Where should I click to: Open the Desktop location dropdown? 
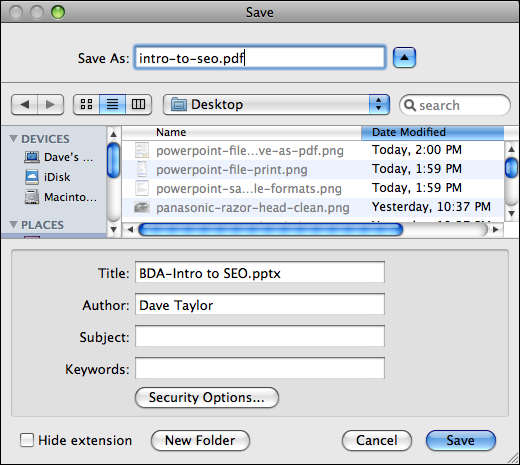(276, 105)
